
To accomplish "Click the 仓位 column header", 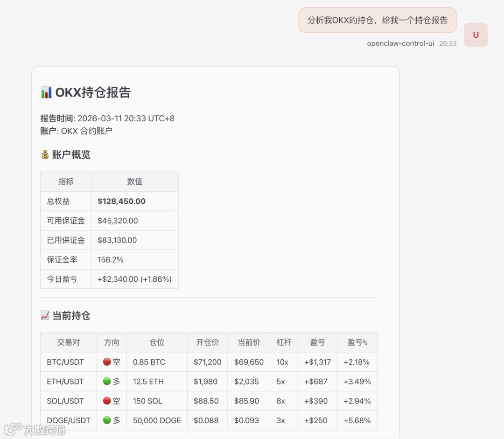I will (x=157, y=342).
